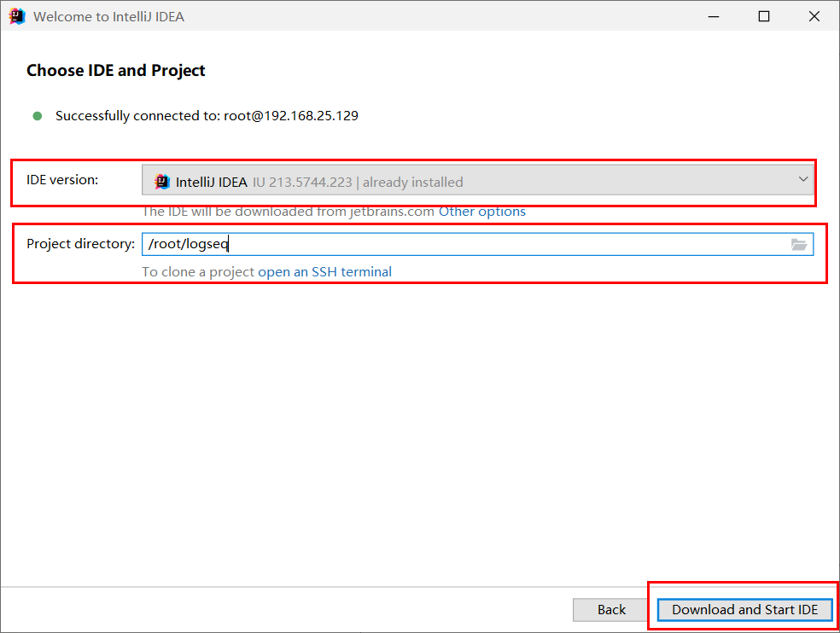Click the 'Choose IDE and Project' heading

pos(116,71)
